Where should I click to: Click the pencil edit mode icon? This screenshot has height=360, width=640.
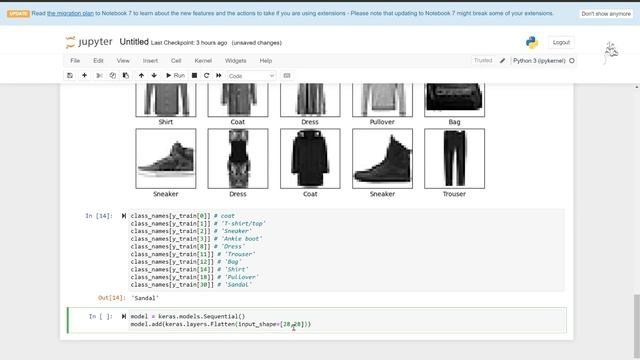click(x=502, y=60)
